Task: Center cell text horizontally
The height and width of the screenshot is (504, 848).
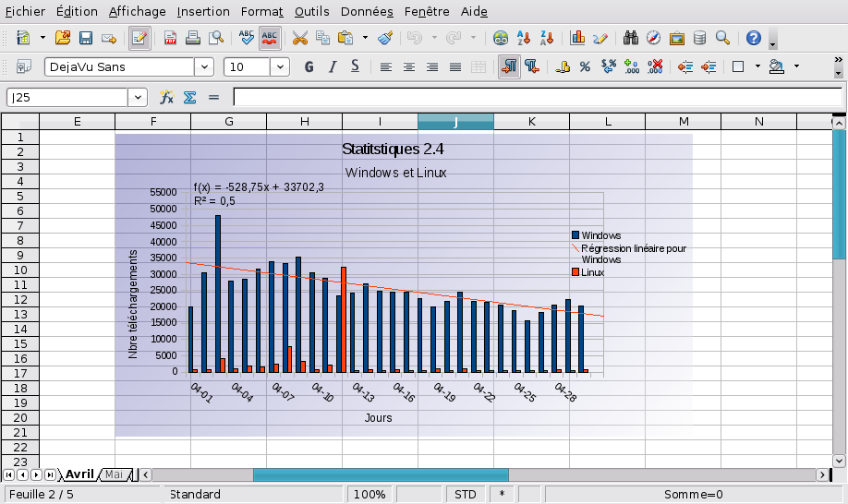Action: click(x=409, y=67)
